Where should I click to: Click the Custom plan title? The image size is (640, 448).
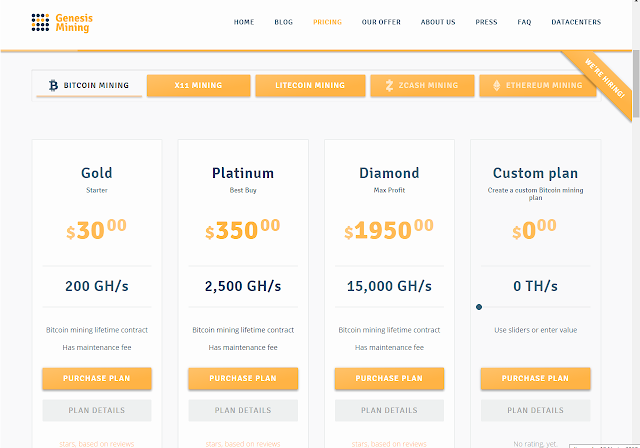pyautogui.click(x=535, y=173)
